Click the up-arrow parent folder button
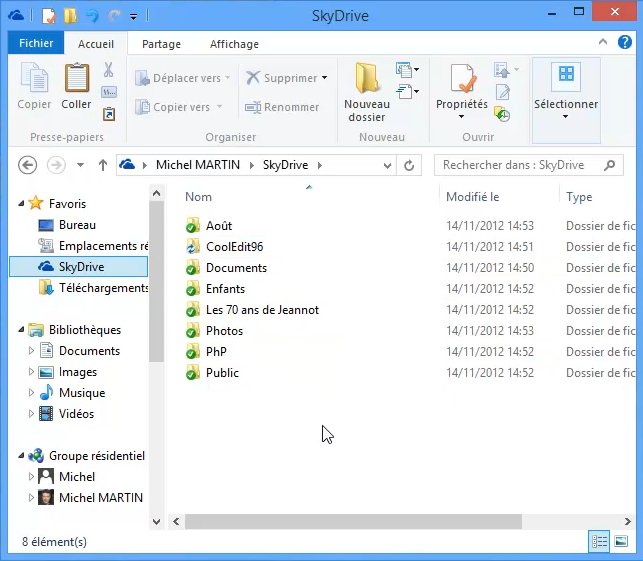Image resolution: width=643 pixels, height=561 pixels. point(103,165)
